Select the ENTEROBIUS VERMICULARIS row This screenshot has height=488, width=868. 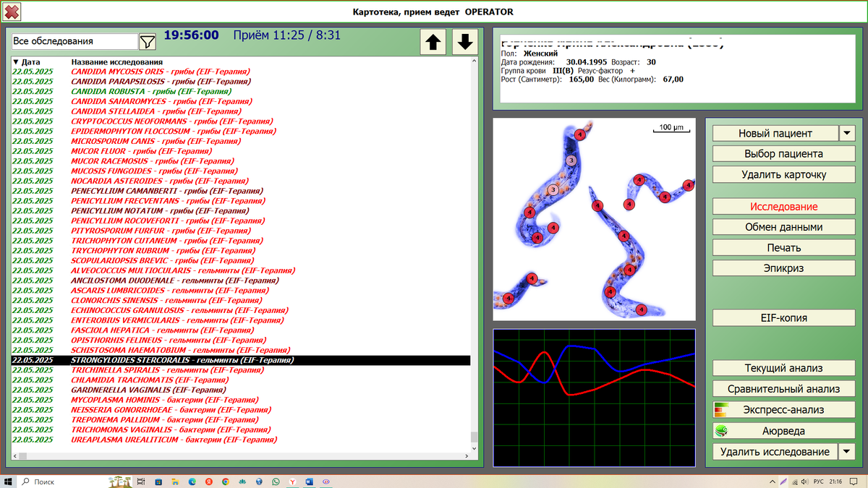(240, 320)
